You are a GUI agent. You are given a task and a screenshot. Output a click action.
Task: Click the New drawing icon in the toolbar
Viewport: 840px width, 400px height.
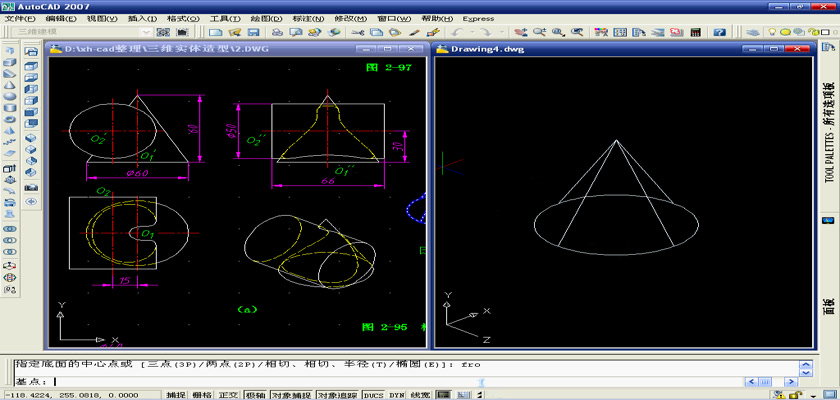(215, 32)
